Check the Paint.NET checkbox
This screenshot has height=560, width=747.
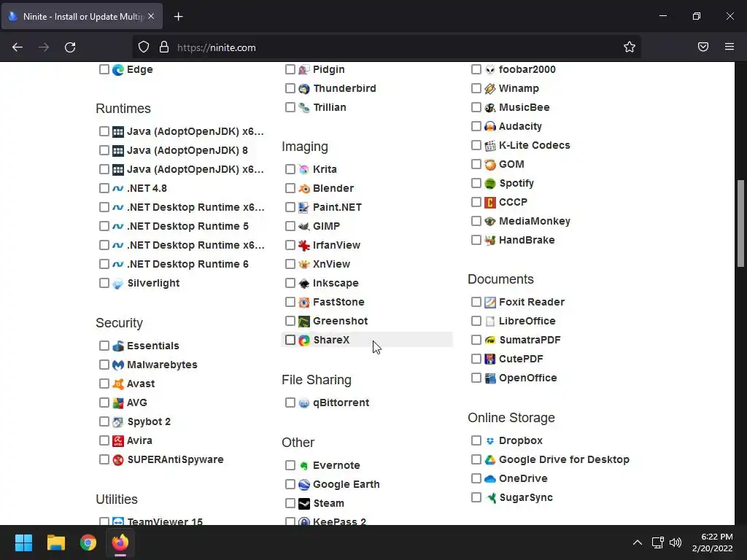coord(290,207)
